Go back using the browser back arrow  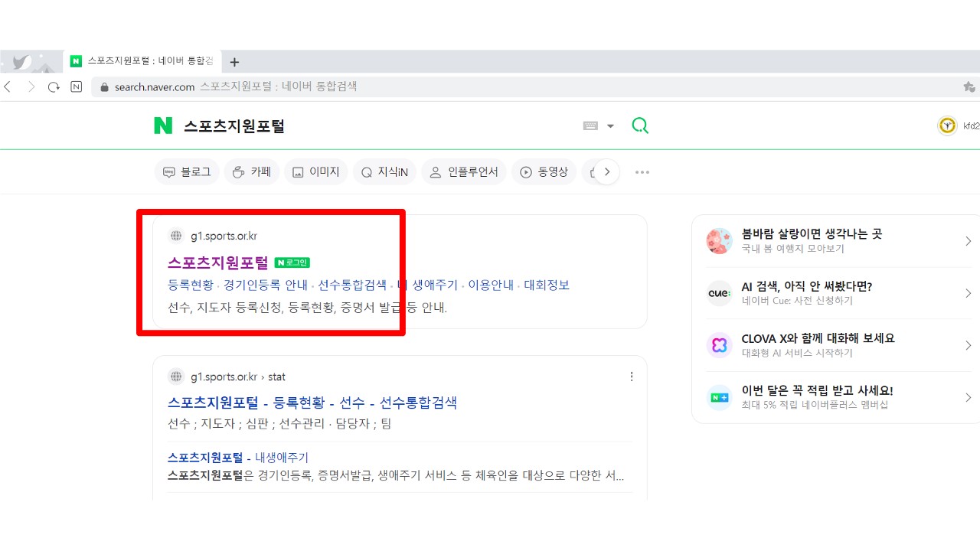(x=8, y=87)
